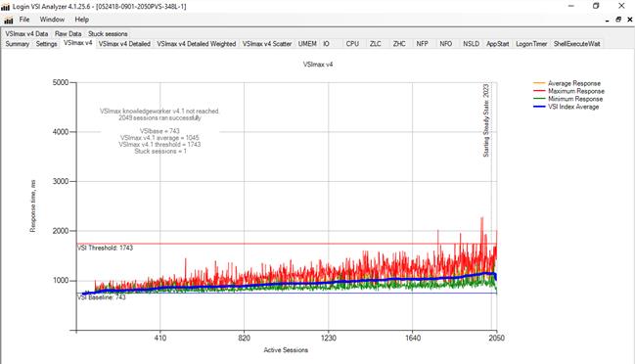Minimize the Login VSI Analyzer window

point(571,6)
